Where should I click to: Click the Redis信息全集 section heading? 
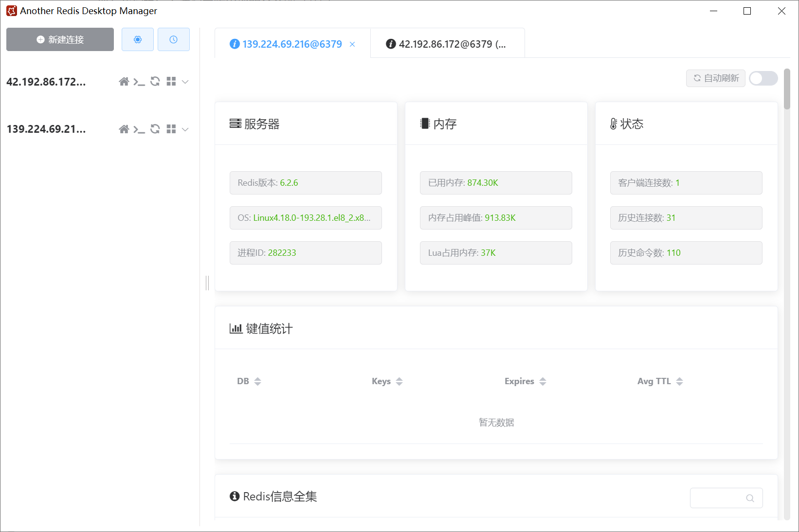pyautogui.click(x=273, y=497)
